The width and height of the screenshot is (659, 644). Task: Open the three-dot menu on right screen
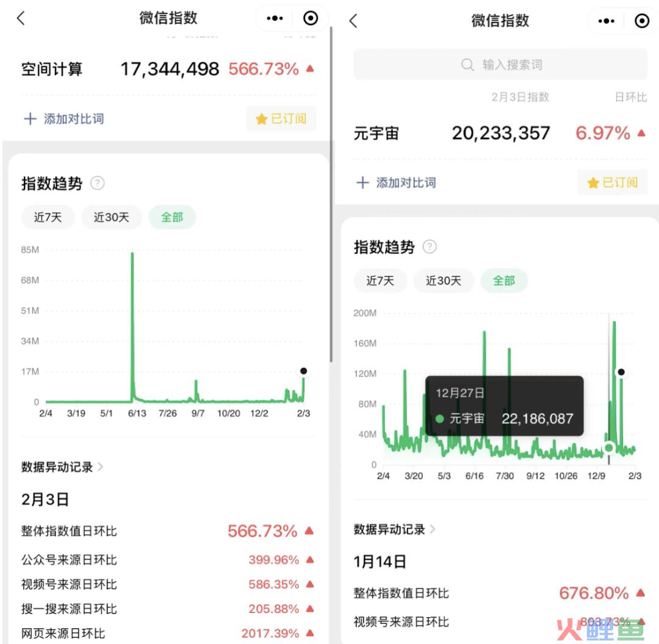coord(606,21)
